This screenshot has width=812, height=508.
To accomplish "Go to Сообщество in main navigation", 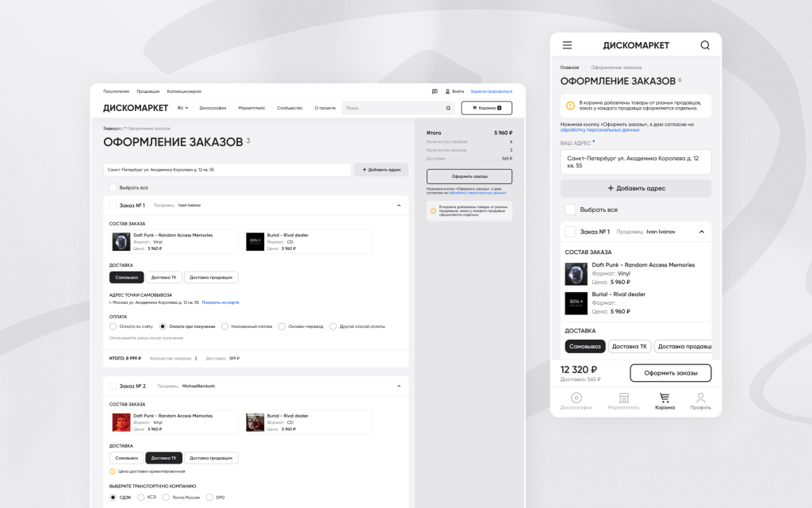I will pyautogui.click(x=289, y=108).
